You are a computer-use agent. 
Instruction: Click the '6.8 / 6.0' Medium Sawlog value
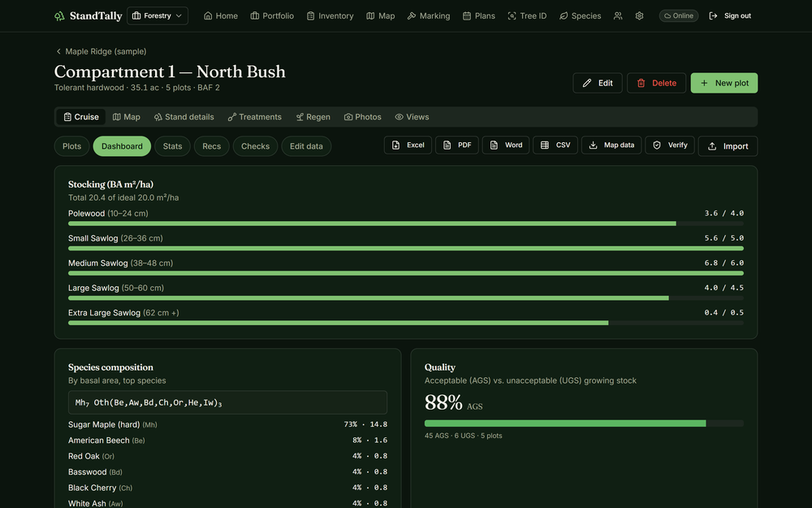coord(724,263)
